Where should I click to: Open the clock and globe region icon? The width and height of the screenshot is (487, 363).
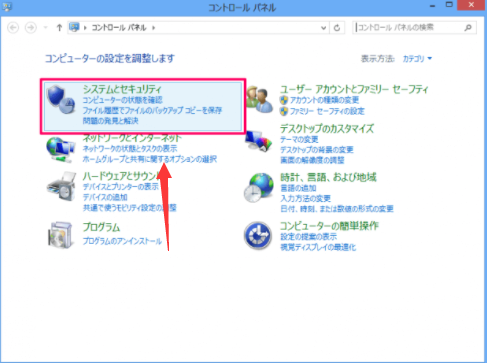coord(259,188)
